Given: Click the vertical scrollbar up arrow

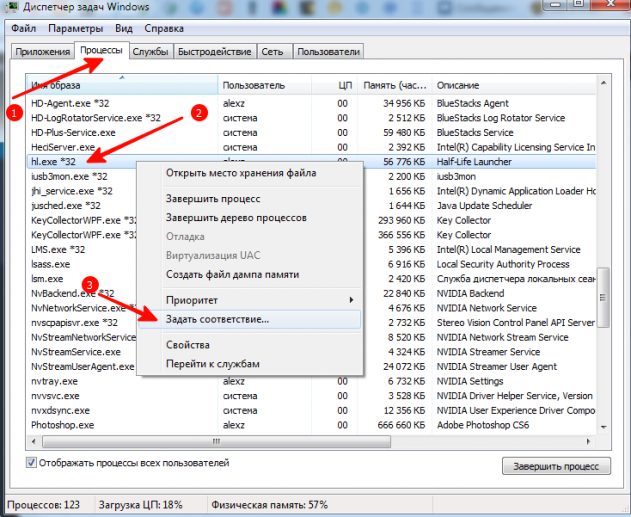Looking at the screenshot, I should (603, 83).
